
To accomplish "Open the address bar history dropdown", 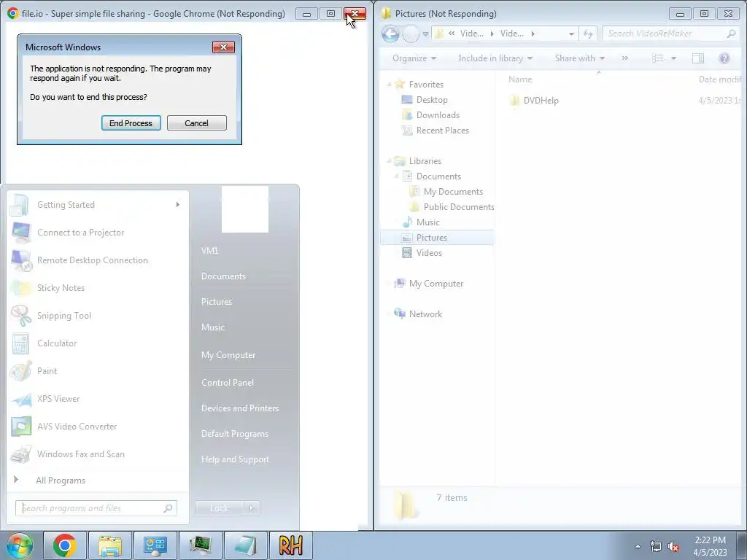I will (571, 34).
